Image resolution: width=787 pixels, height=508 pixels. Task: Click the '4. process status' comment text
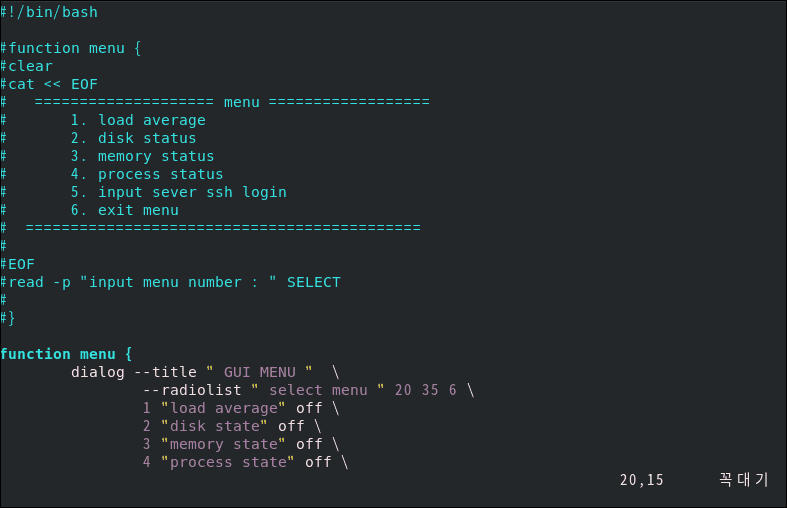click(147, 174)
